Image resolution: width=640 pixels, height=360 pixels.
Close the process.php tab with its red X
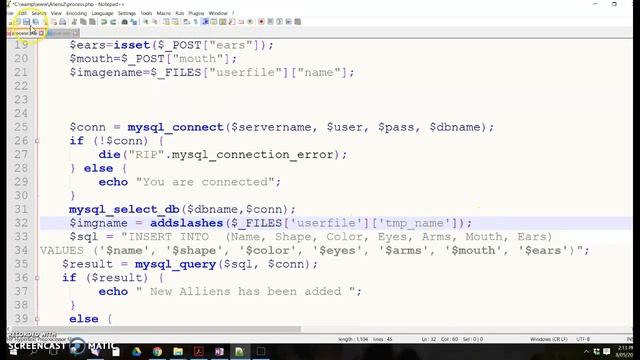click(41, 33)
